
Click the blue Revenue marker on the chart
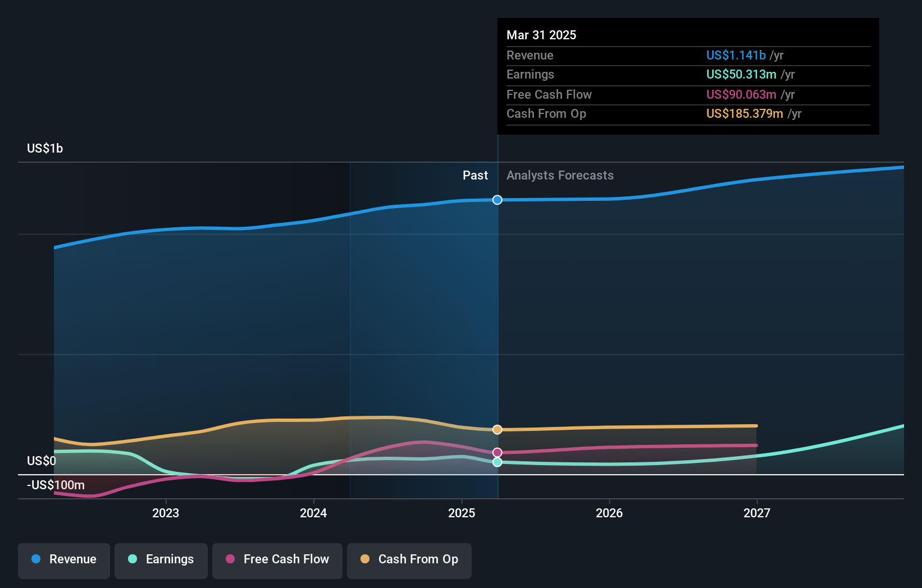497,200
